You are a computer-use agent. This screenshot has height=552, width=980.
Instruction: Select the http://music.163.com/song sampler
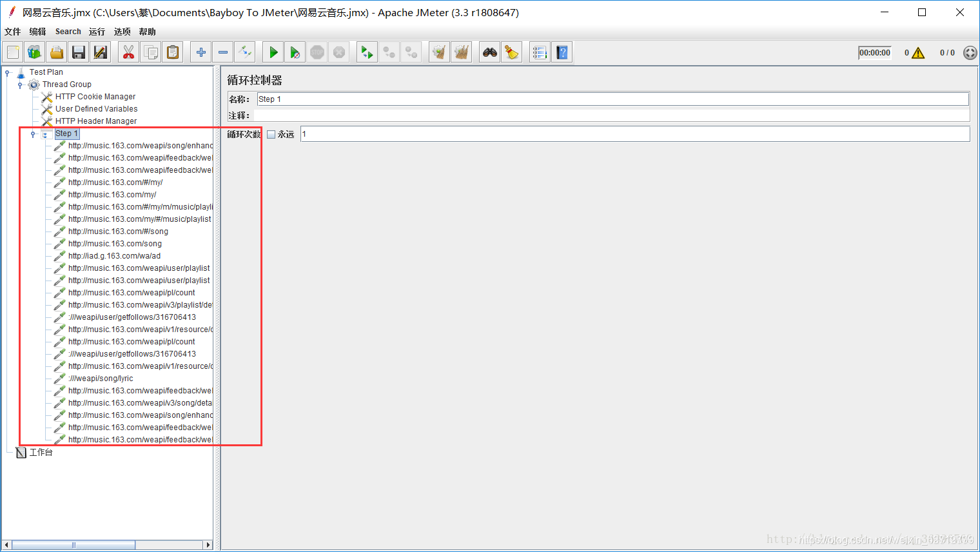(x=115, y=244)
